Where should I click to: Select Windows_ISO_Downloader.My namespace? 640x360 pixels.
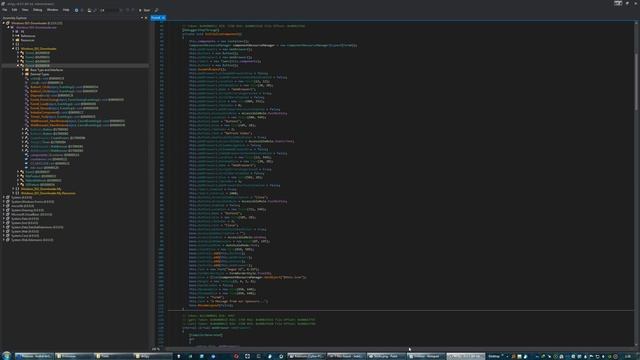41,189
